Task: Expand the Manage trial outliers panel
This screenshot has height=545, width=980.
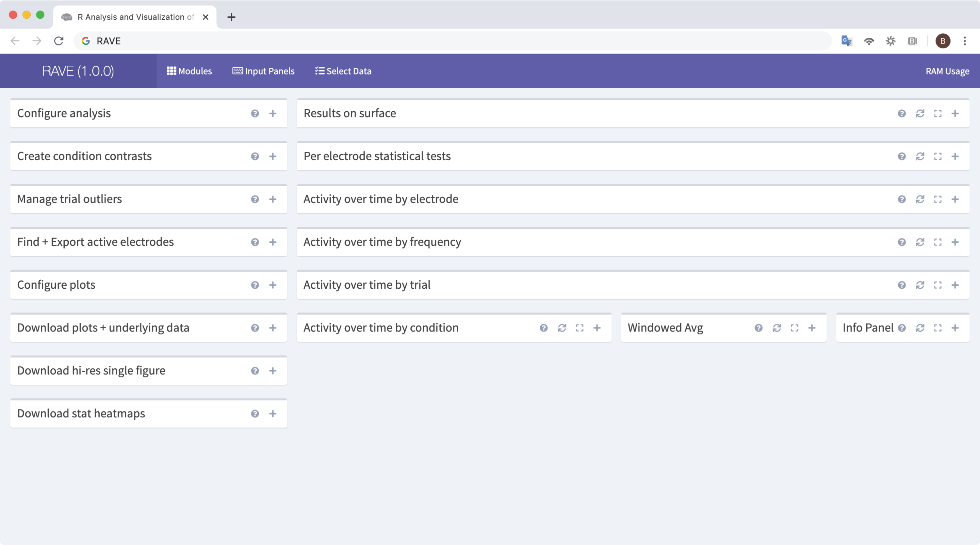Action: tap(273, 199)
